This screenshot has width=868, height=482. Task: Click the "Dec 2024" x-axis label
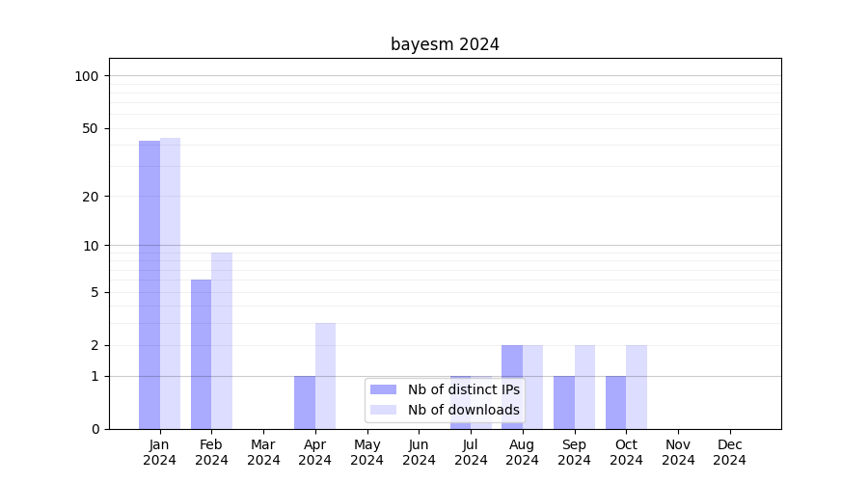pos(729,452)
